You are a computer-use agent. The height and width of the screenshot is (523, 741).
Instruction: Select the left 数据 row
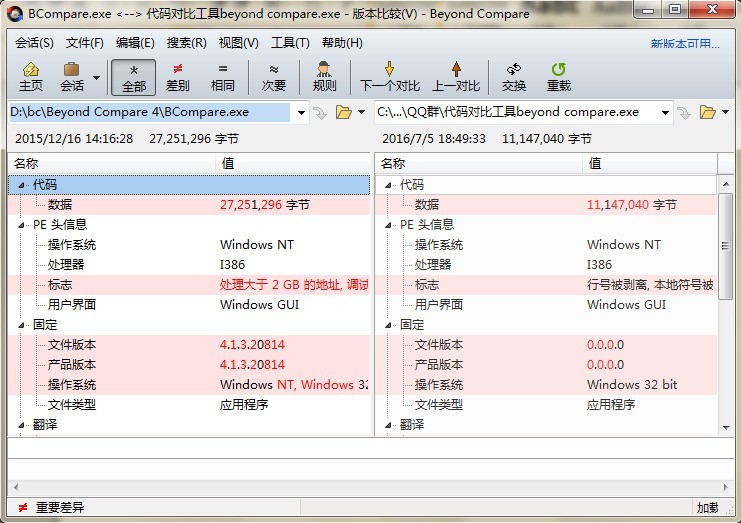(x=189, y=205)
